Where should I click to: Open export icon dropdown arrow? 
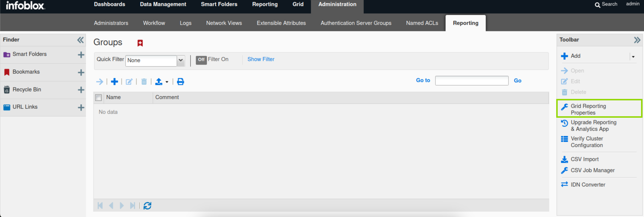point(167,82)
